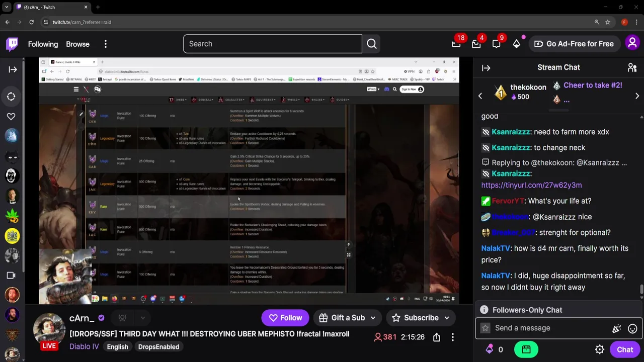The width and height of the screenshot is (644, 362).
Task: Toggle notification bell beside cArn_ name
Action: [x=122, y=318]
